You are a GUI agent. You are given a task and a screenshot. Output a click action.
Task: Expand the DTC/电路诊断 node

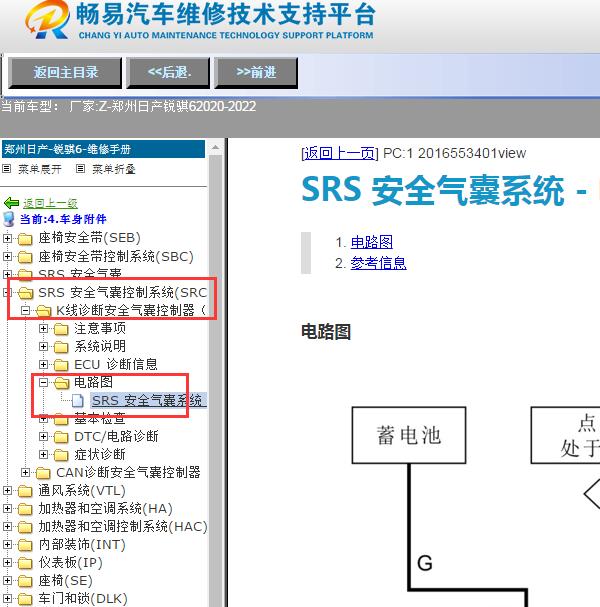tap(43, 437)
